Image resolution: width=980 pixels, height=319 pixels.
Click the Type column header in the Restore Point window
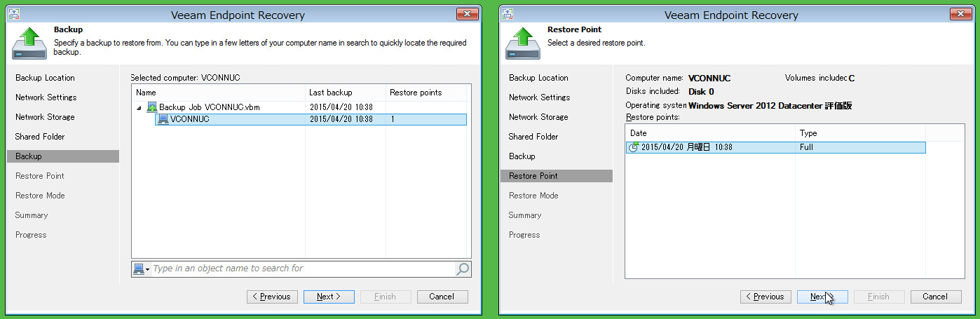coord(860,133)
